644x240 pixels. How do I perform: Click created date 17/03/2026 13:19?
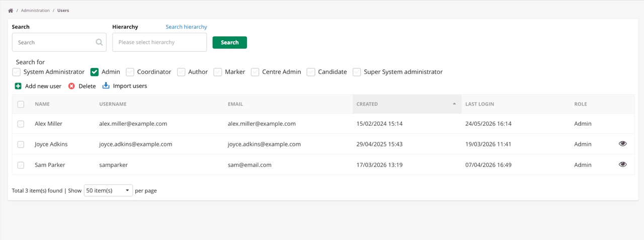[379, 165]
